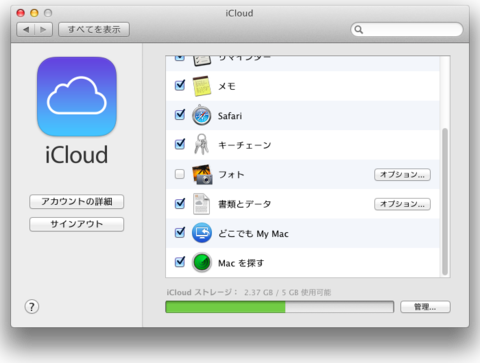Screen dimensions: 480x363
Task: Uncheck the Mac を探す checkbox
Action: (x=180, y=262)
